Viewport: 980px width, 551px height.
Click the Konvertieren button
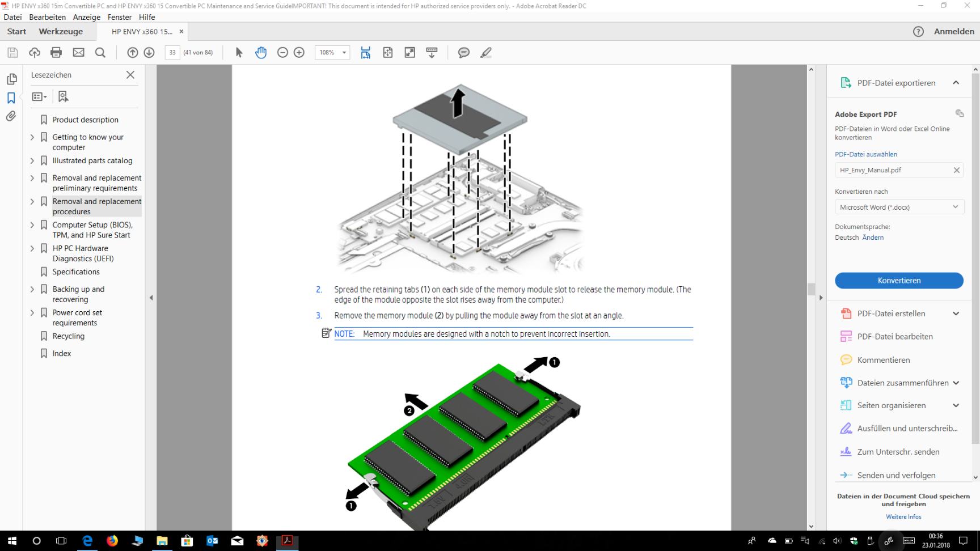tap(899, 281)
